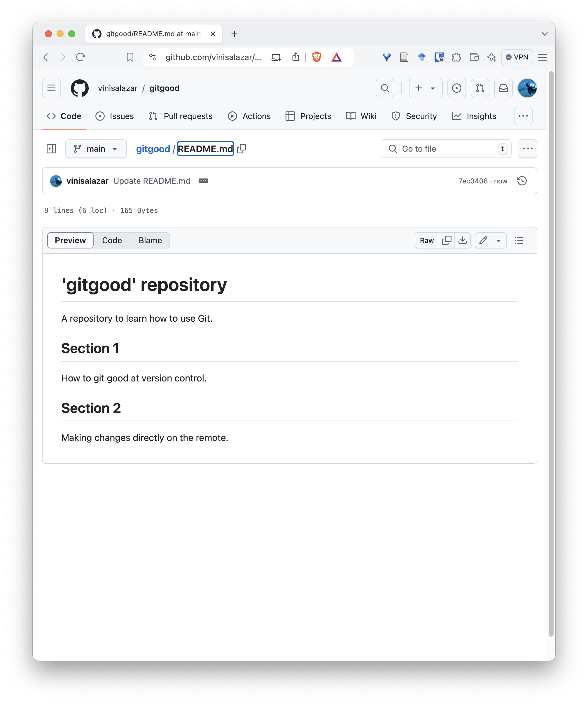
Task: Click the Raw button
Action: [x=426, y=240]
